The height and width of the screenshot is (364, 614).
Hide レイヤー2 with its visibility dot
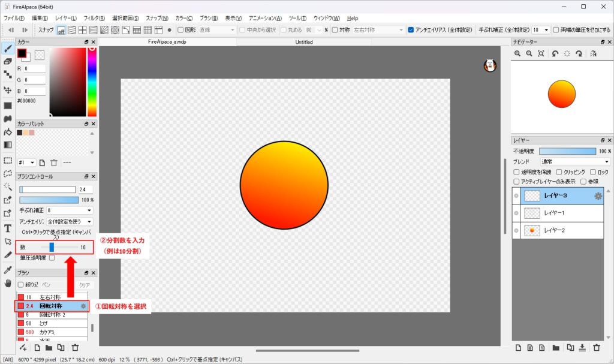(x=516, y=230)
